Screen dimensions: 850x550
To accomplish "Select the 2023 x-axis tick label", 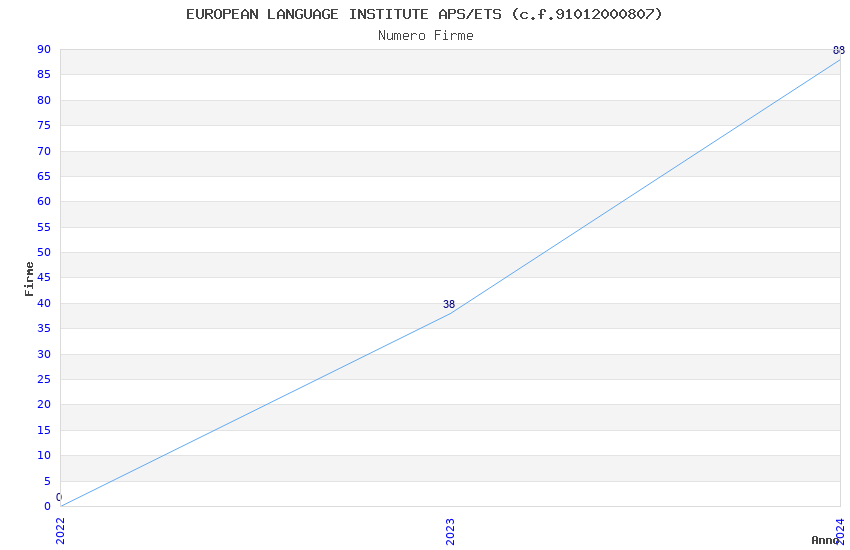I will [x=450, y=531].
